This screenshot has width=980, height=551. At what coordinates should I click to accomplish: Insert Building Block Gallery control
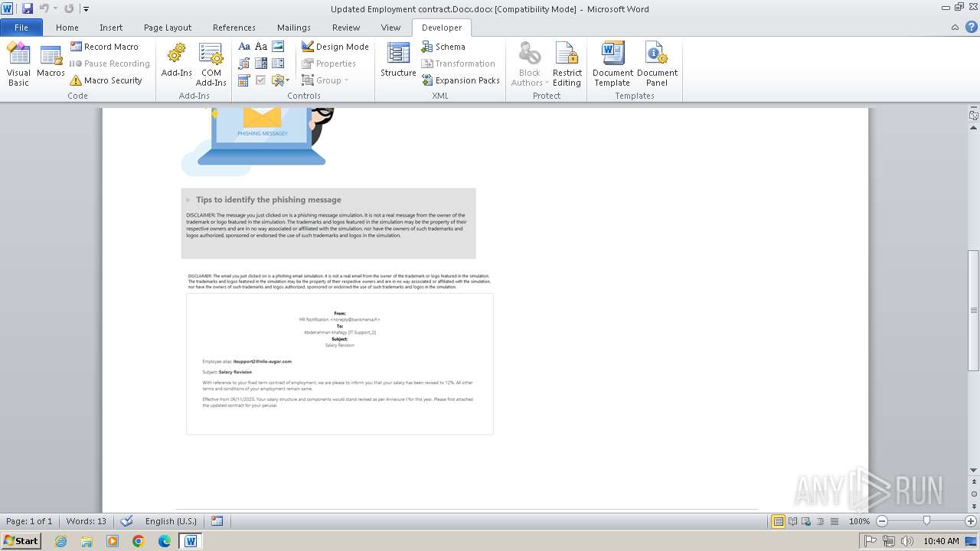pyautogui.click(x=244, y=64)
